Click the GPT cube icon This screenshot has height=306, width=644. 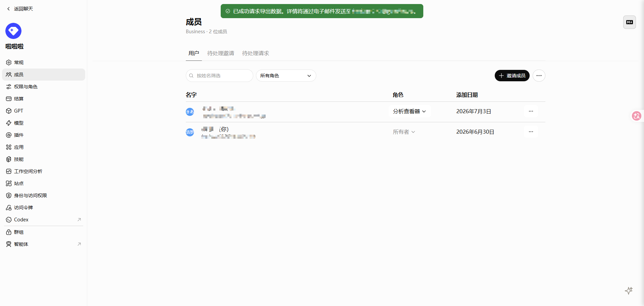(9, 111)
